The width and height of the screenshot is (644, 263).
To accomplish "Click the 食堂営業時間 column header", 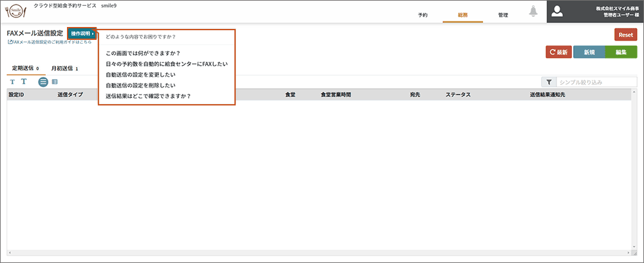I will click(x=336, y=95).
